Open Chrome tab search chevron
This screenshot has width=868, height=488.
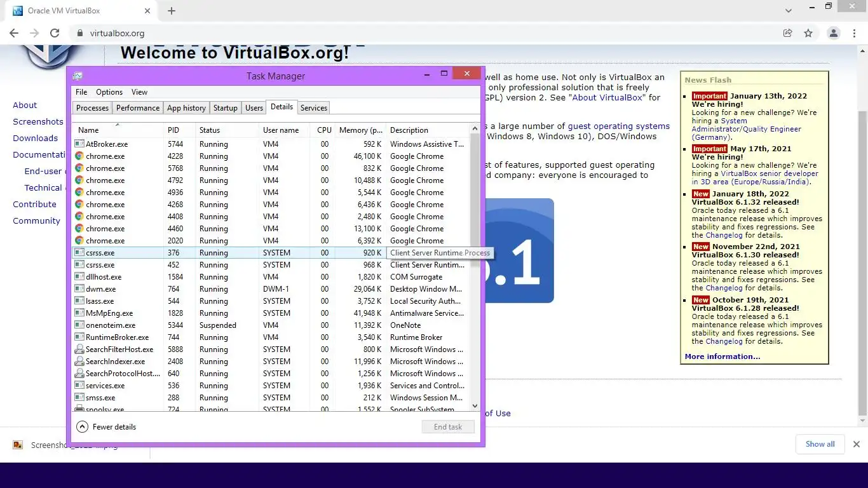(789, 11)
